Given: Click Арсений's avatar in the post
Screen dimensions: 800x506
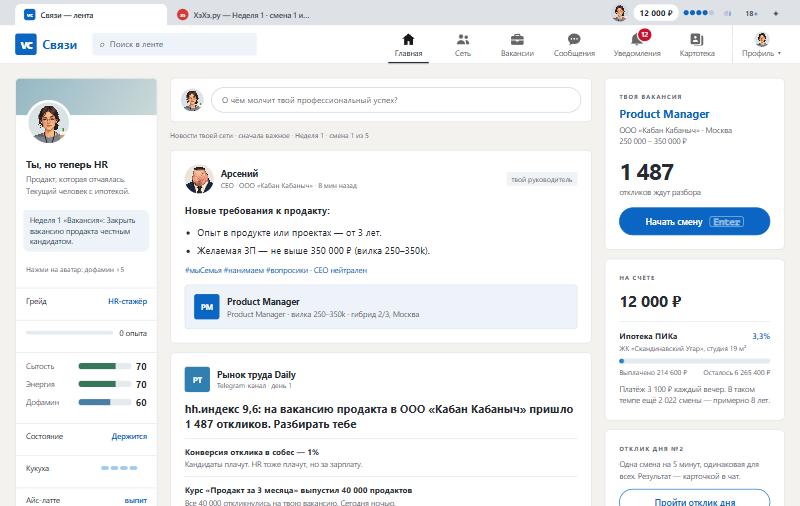Looking at the screenshot, I should [x=199, y=179].
